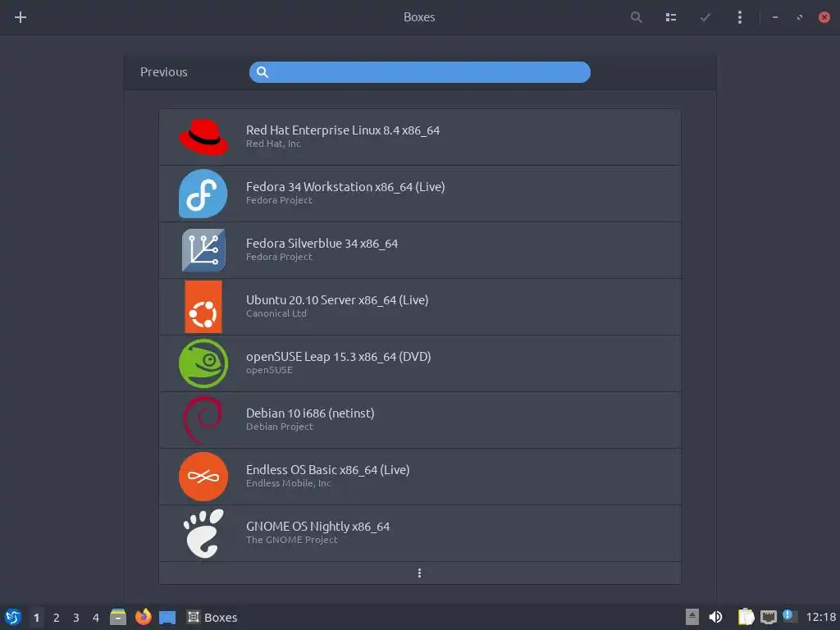
Task: Select the GNOME foot logo icon
Action: pos(203,533)
